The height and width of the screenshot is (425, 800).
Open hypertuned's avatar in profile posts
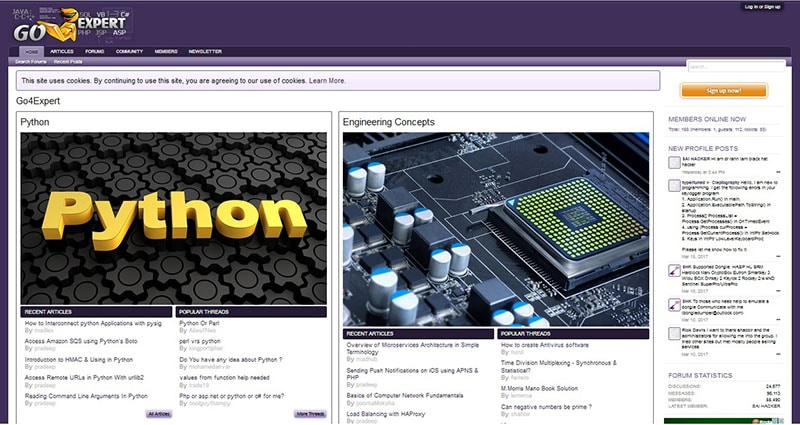(674, 185)
